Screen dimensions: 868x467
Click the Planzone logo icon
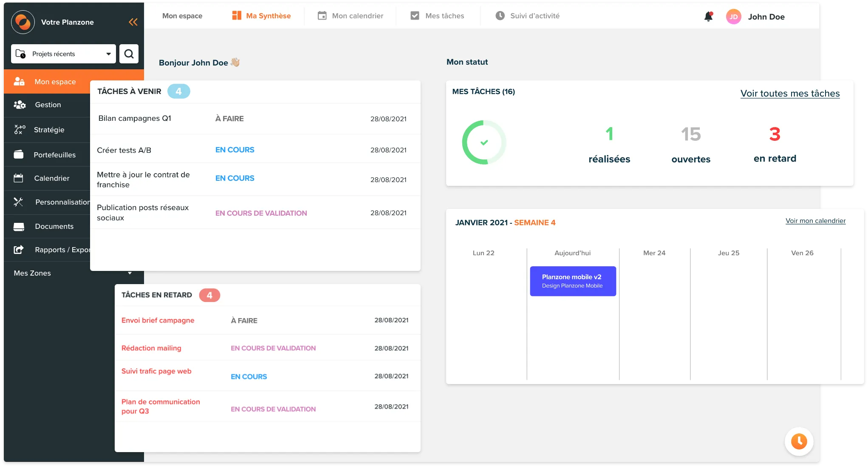[23, 22]
